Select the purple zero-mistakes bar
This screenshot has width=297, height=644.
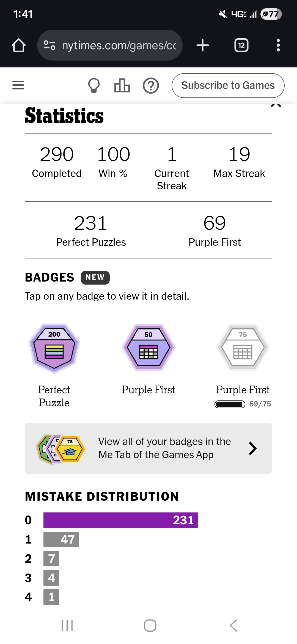120,520
